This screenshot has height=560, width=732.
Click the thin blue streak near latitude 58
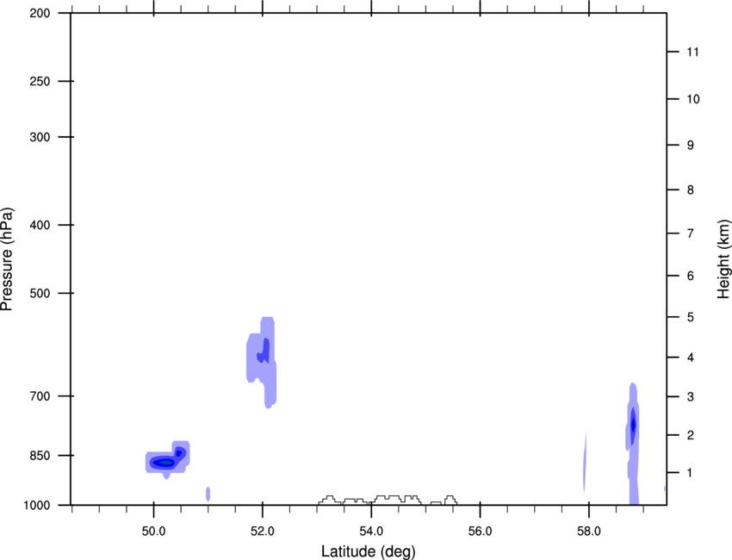pyautogui.click(x=585, y=463)
